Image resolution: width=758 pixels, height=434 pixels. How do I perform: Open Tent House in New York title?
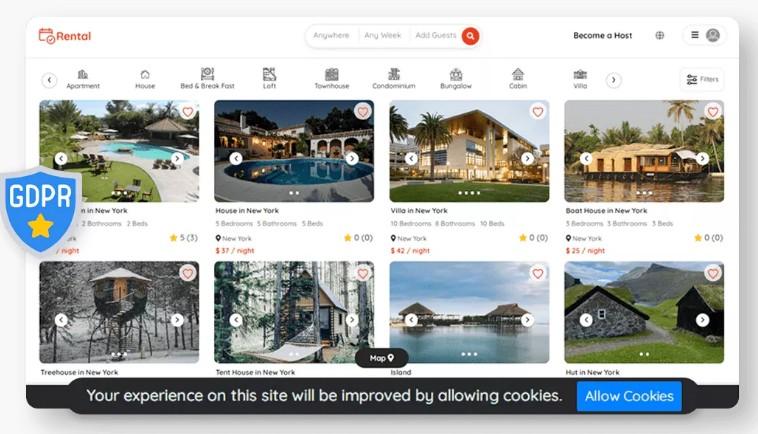pos(255,372)
